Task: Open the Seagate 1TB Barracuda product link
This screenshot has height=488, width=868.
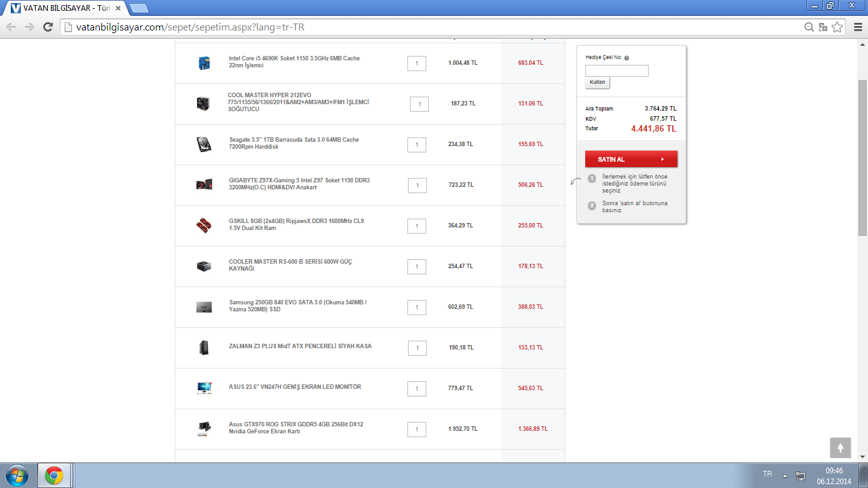Action: pyautogui.click(x=294, y=143)
